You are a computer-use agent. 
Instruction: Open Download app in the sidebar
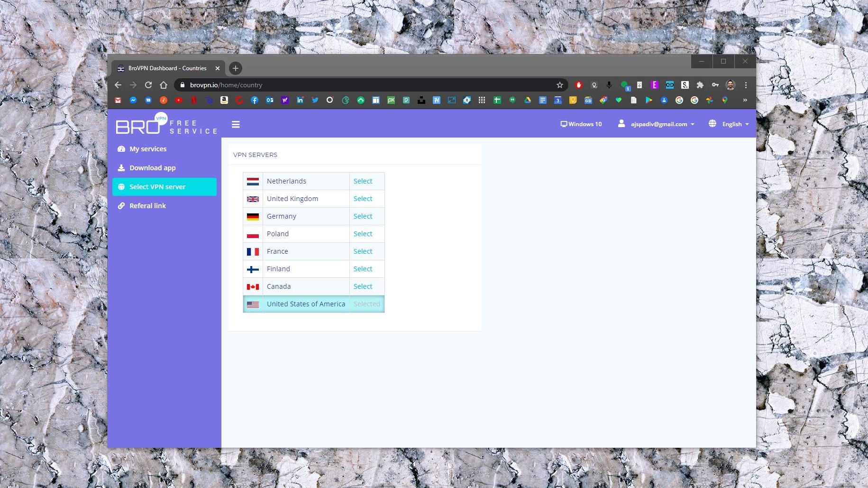(x=164, y=168)
